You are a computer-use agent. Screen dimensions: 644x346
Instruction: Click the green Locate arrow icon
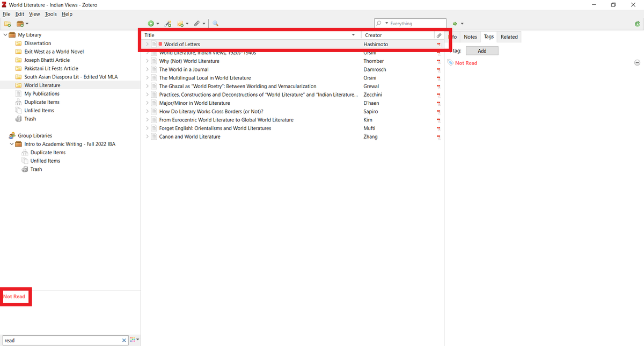tap(455, 24)
